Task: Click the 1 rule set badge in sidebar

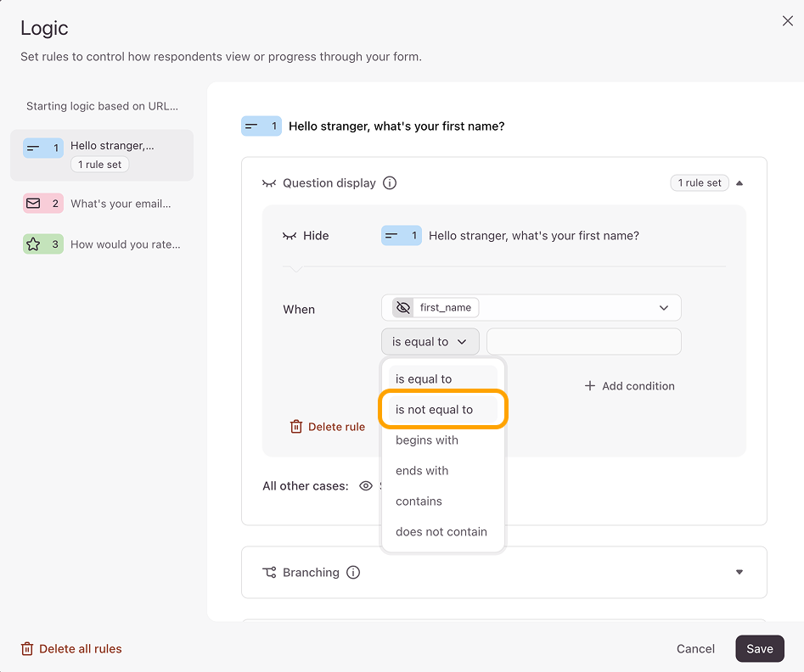Action: pos(100,165)
